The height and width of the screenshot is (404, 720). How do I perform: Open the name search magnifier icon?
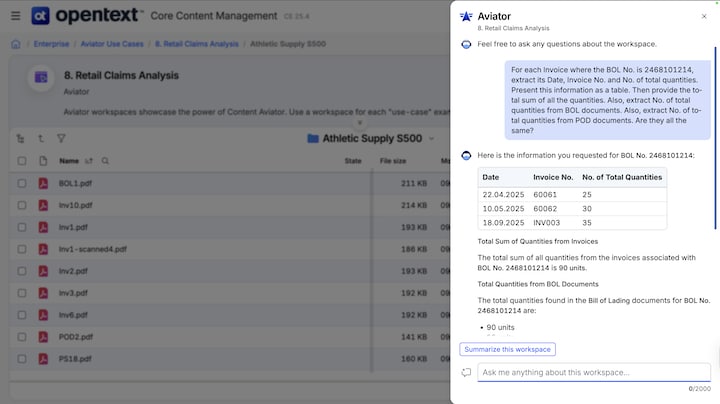pyautogui.click(x=105, y=161)
